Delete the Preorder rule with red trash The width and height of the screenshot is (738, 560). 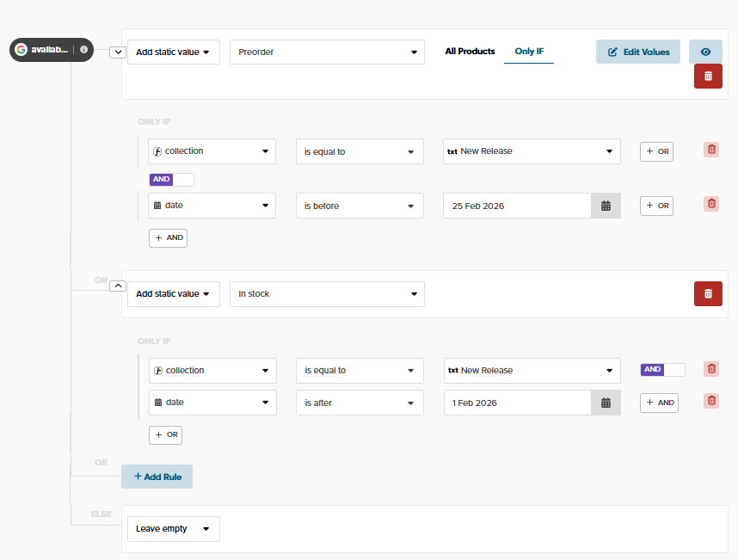click(x=708, y=76)
